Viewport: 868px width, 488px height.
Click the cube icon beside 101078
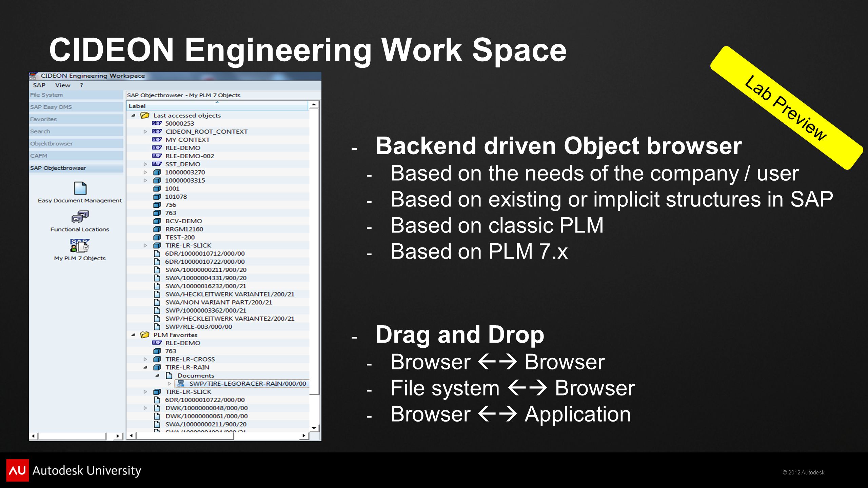[x=157, y=197]
